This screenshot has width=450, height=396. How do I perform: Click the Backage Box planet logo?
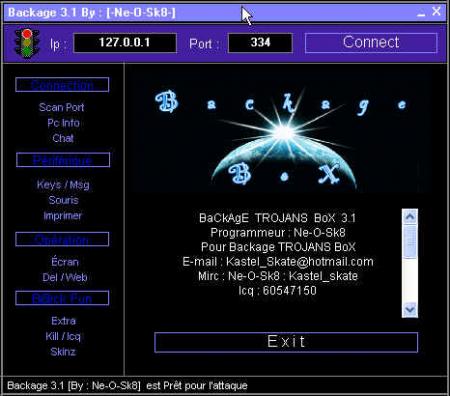click(x=282, y=138)
